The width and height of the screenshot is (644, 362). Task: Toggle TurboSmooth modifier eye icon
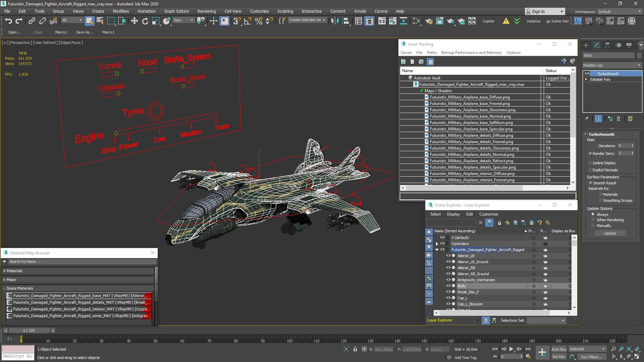point(587,74)
